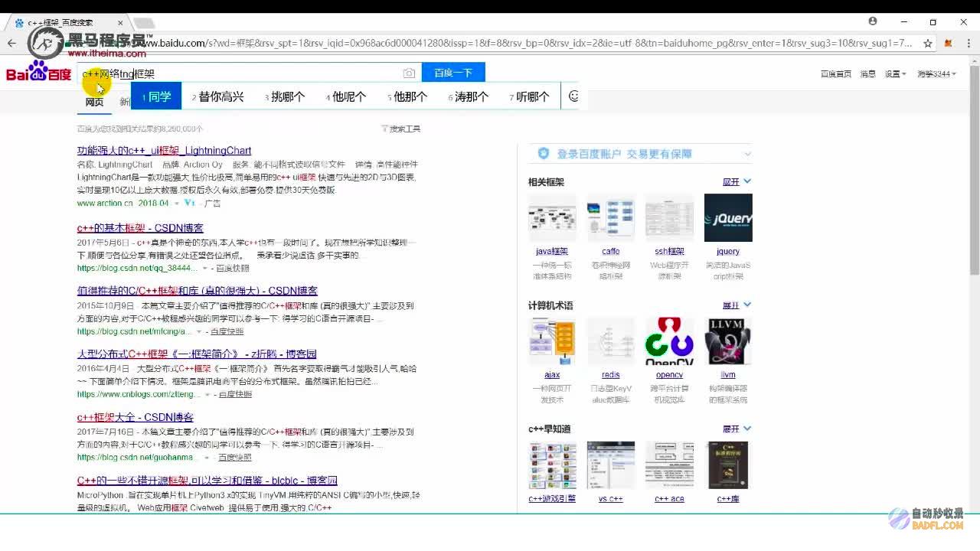Click the c++ ace thumbnail image
This screenshot has height=551, width=980.
coord(669,465)
